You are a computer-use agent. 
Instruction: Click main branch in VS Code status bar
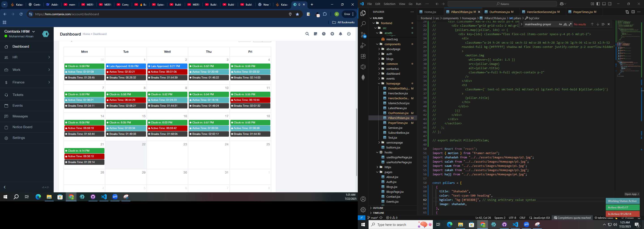point(373,218)
